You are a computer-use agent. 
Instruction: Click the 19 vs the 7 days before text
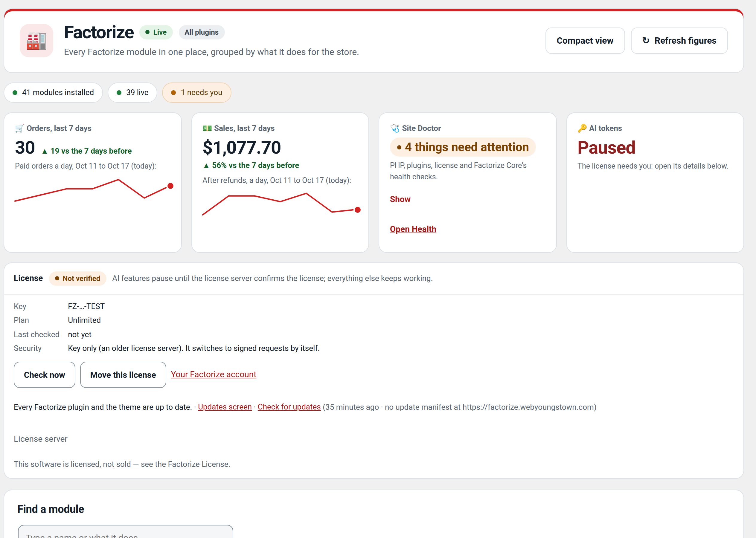pyautogui.click(x=87, y=151)
